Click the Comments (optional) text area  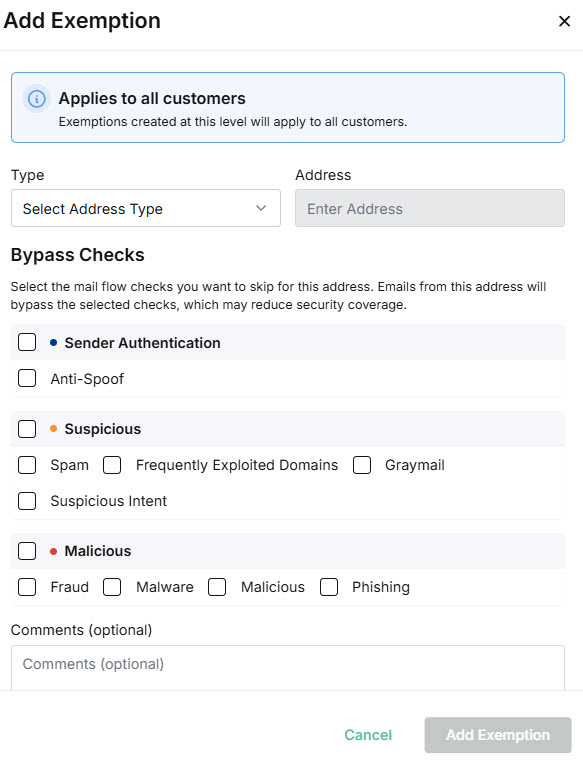[288, 668]
